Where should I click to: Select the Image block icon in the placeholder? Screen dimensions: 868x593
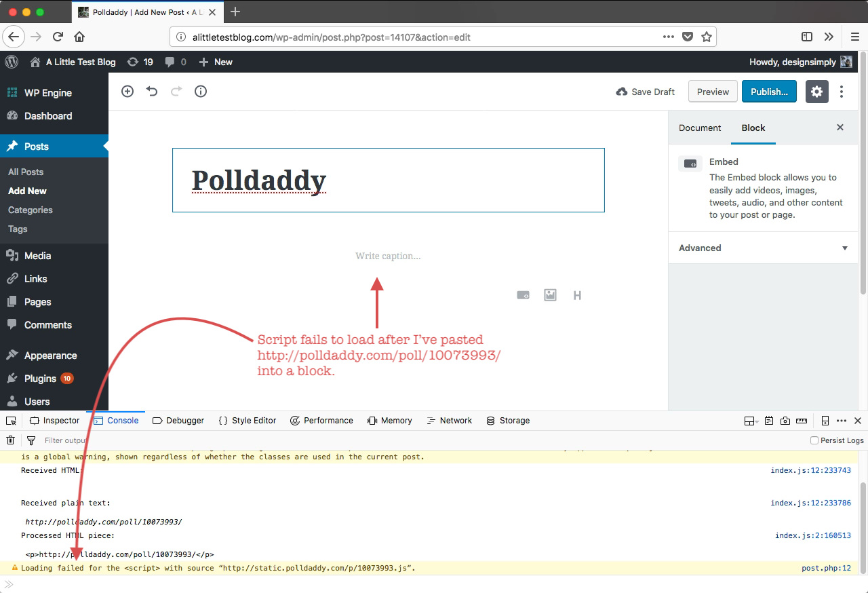point(549,294)
